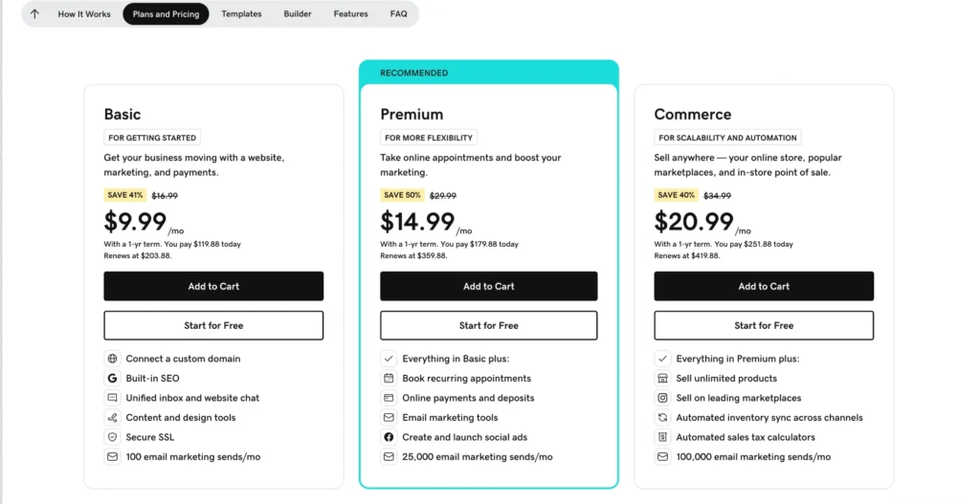Add the Basic plan to cart

[213, 286]
